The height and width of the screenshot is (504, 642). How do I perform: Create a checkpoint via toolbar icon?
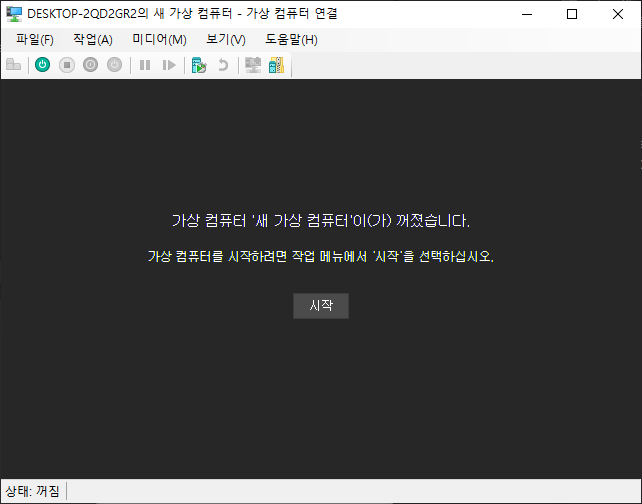point(199,65)
